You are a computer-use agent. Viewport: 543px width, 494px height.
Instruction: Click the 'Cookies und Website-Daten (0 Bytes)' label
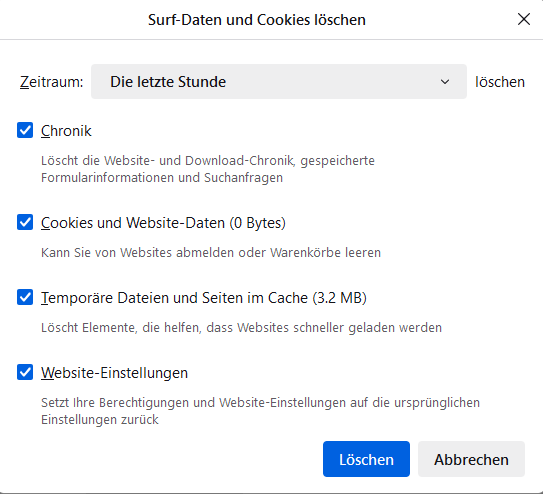pos(163,223)
